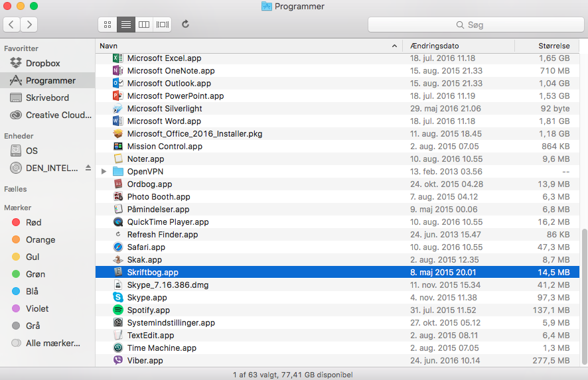
Task: Click the Safari compass icon
Action: click(118, 247)
